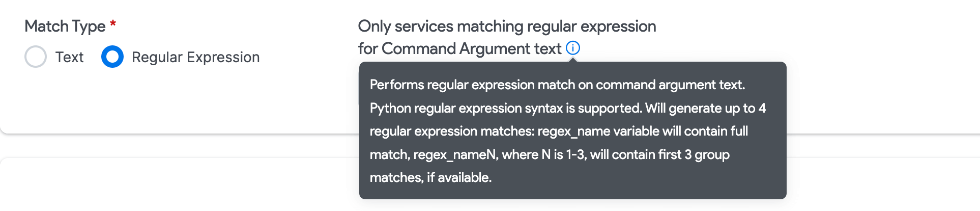Click "matches, if available." tooltip line
Viewport: 980px width, 211px height.
pos(430,177)
